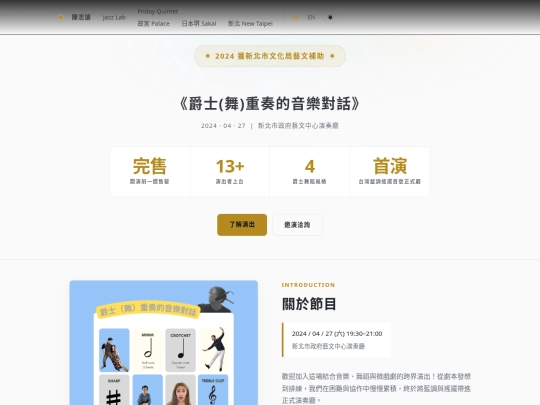Click the SHARP symbol card on the poster
Image resolution: width=540 pixels, height=405 pixels.
point(114,390)
